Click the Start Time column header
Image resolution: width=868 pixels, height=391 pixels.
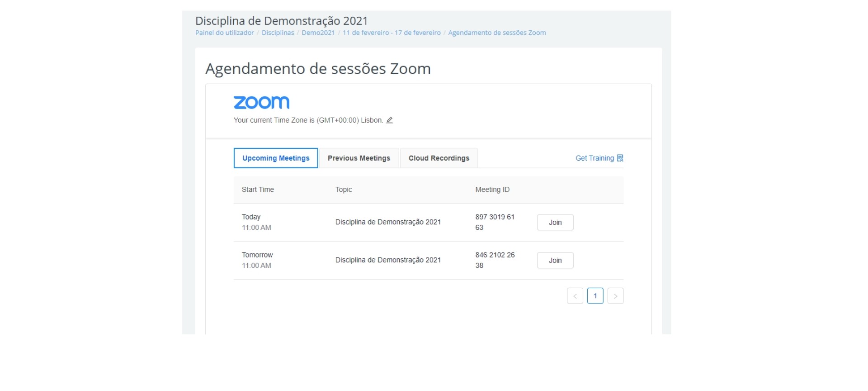(258, 190)
